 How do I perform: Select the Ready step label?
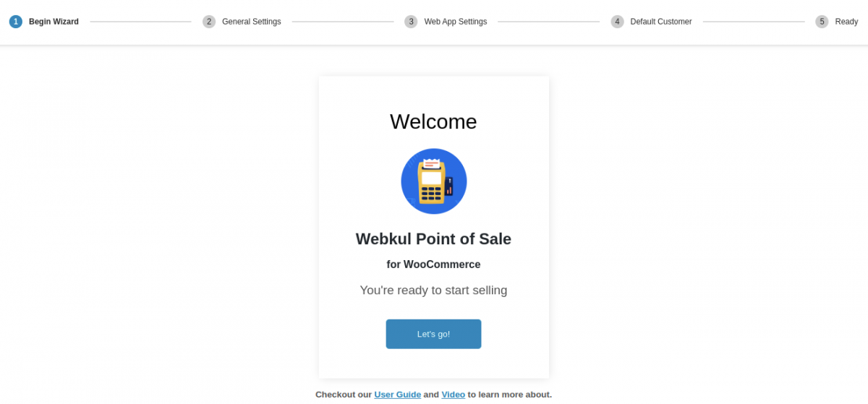pos(846,22)
